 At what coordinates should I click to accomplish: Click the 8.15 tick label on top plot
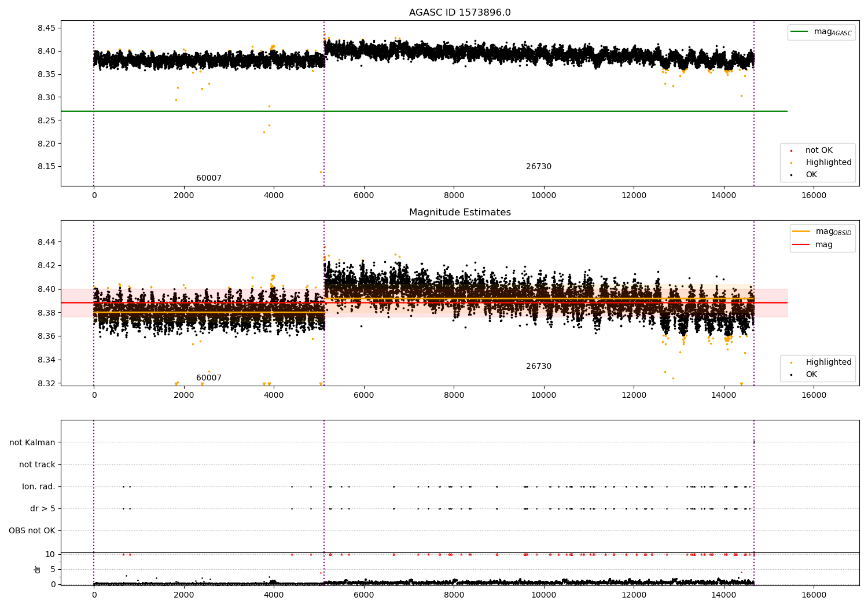point(47,167)
